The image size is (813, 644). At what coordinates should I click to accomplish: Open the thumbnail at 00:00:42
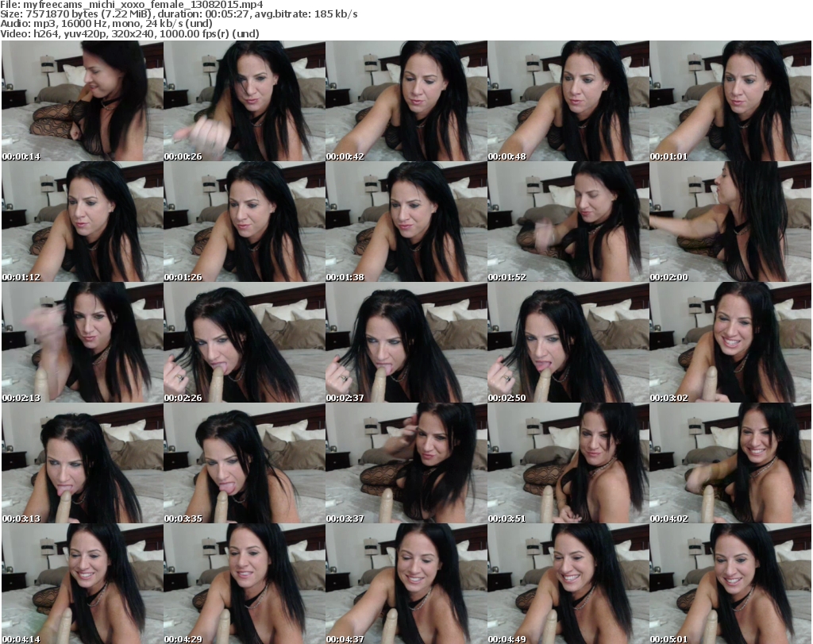coord(406,101)
